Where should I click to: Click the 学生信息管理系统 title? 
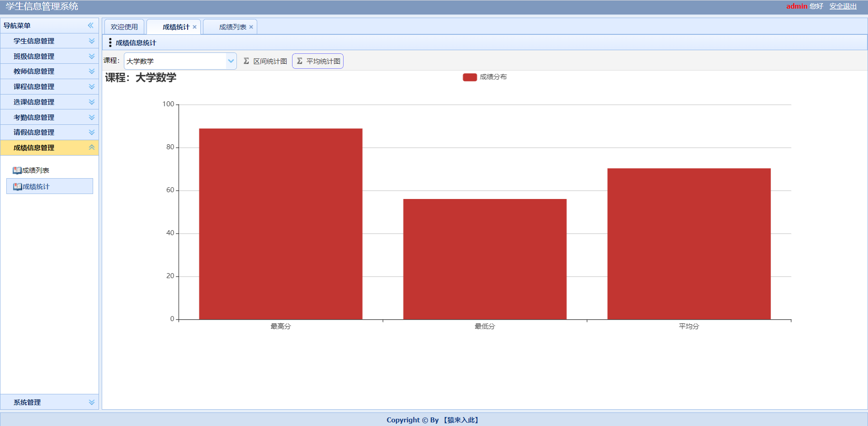click(x=42, y=6)
